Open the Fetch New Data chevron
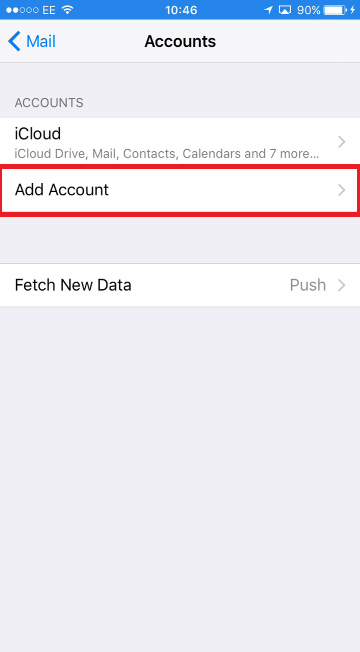This screenshot has height=652, width=360. pyautogui.click(x=342, y=285)
